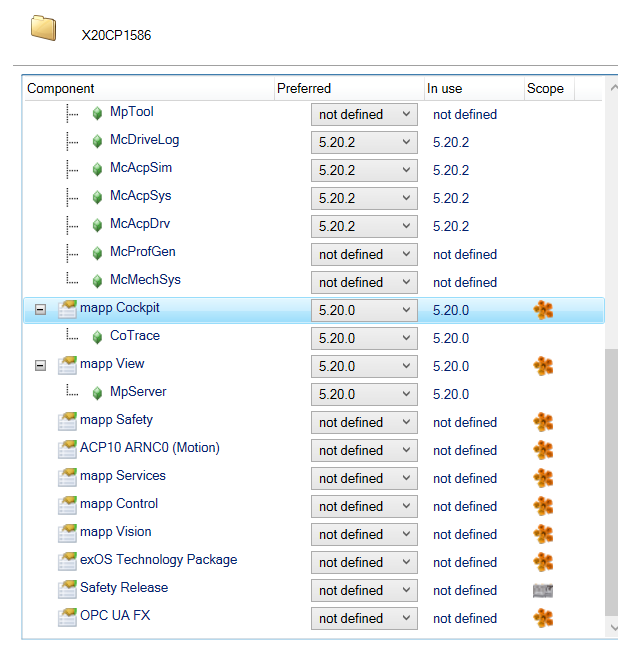Open the mapp Control preferred version dropdown
Screen dimensions: 618x650
(364, 506)
